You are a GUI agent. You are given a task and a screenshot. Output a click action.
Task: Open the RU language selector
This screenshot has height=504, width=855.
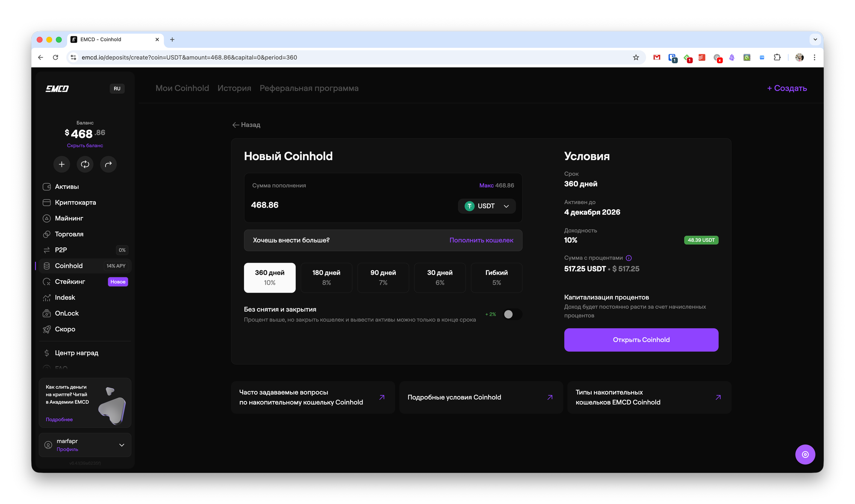point(117,88)
